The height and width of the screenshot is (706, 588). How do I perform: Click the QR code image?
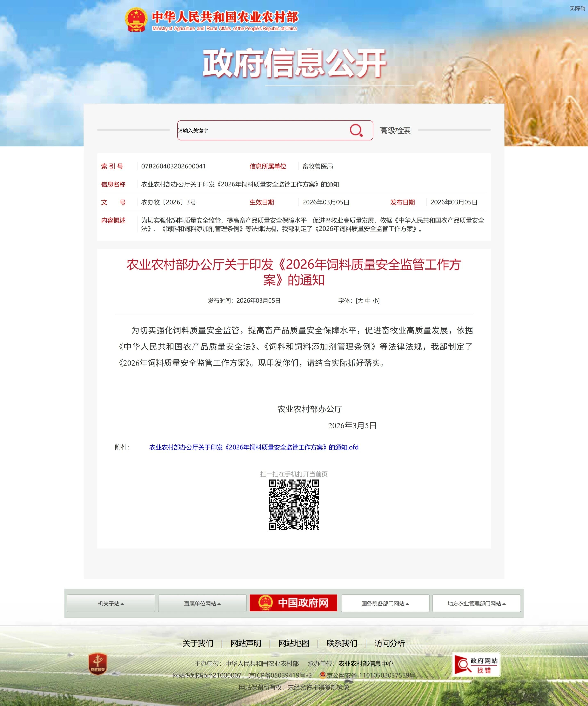294,505
